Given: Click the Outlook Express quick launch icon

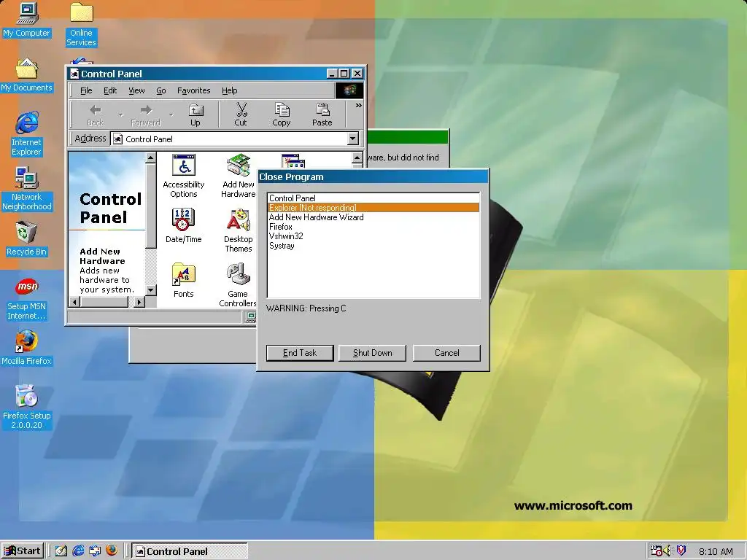Looking at the screenshot, I should [95, 551].
